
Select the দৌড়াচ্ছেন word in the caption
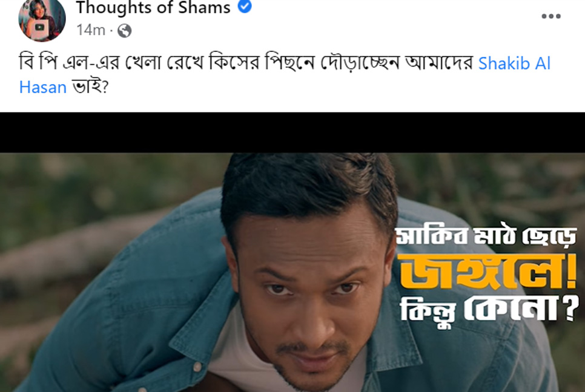click(360, 63)
